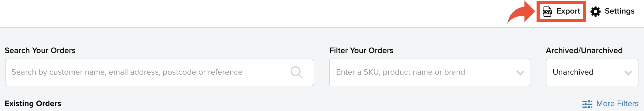Expand the Filter Your Orders chevron
Viewport: 644px width, 111px height.
[x=520, y=73]
